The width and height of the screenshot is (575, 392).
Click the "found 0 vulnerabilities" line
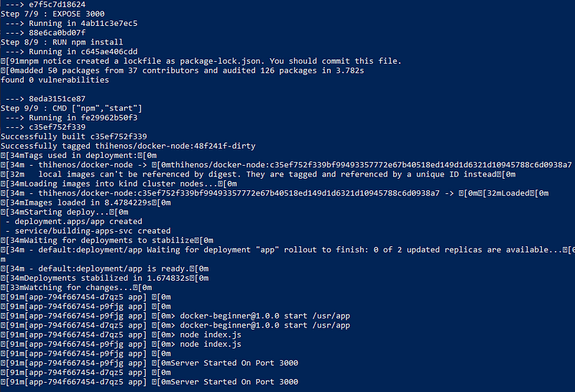pyautogui.click(x=55, y=80)
